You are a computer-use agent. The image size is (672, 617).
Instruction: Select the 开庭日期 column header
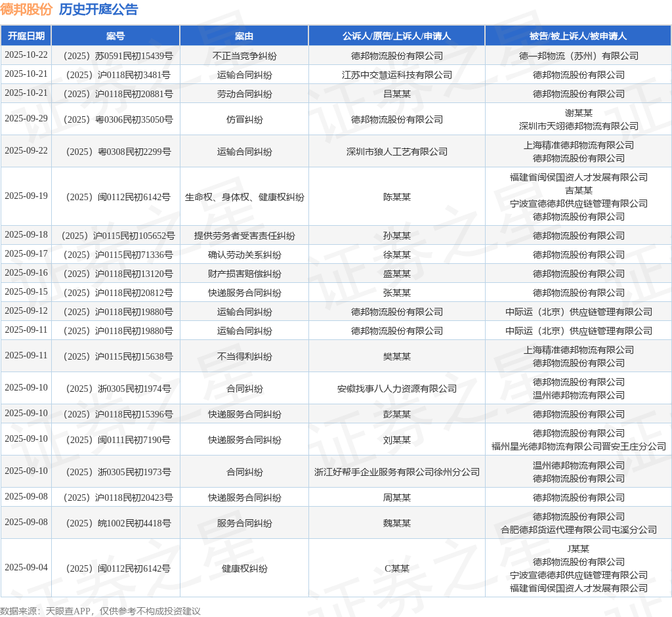click(x=26, y=36)
